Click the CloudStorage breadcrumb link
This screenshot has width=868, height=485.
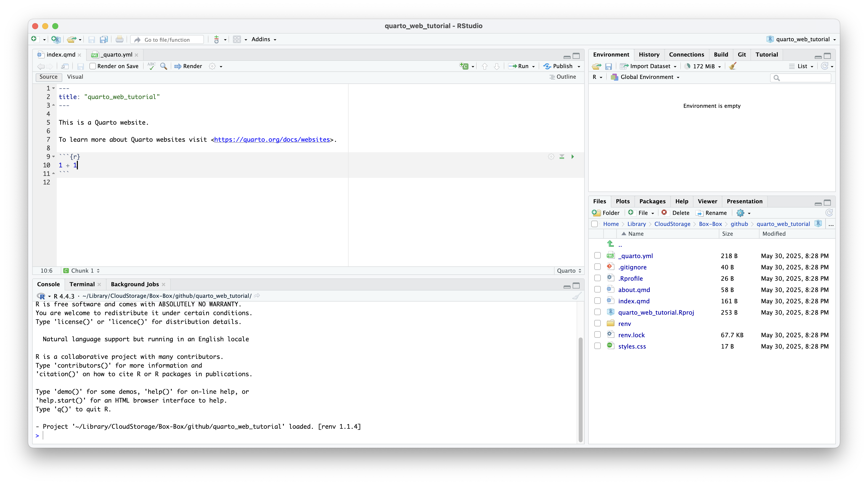(672, 224)
